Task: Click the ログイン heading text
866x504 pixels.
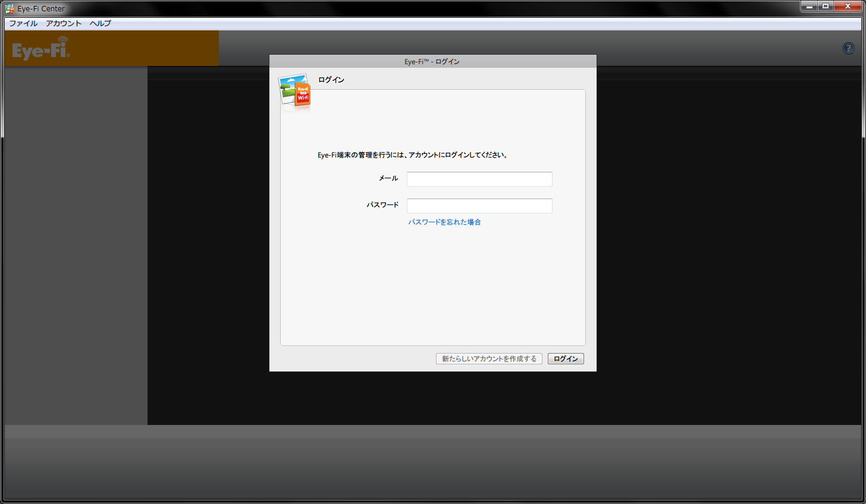Action: 331,80
